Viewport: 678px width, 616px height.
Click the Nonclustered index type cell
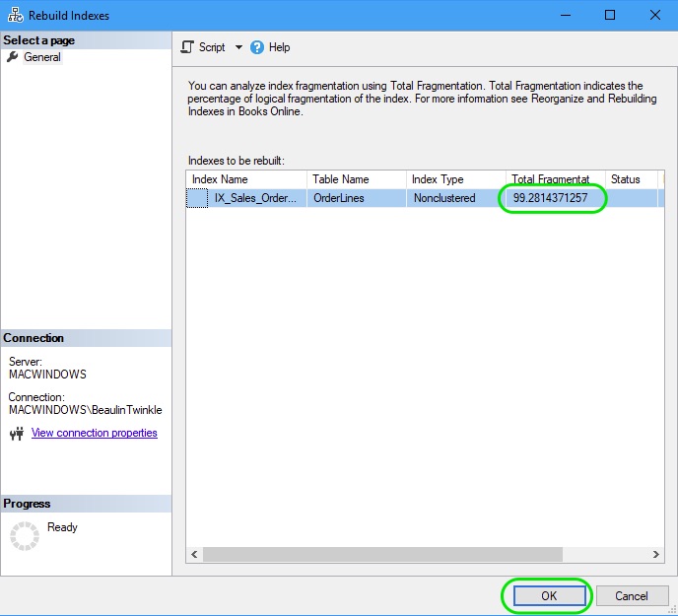[x=455, y=198]
